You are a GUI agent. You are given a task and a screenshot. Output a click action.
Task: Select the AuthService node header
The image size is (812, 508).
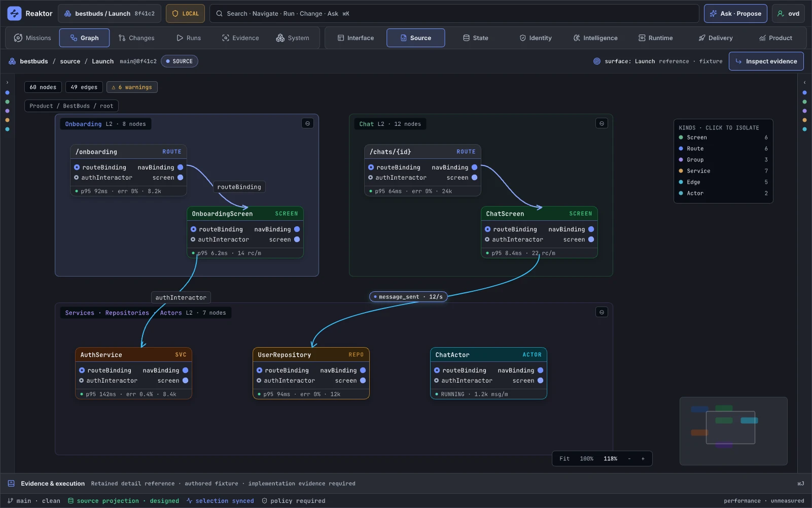(x=133, y=355)
